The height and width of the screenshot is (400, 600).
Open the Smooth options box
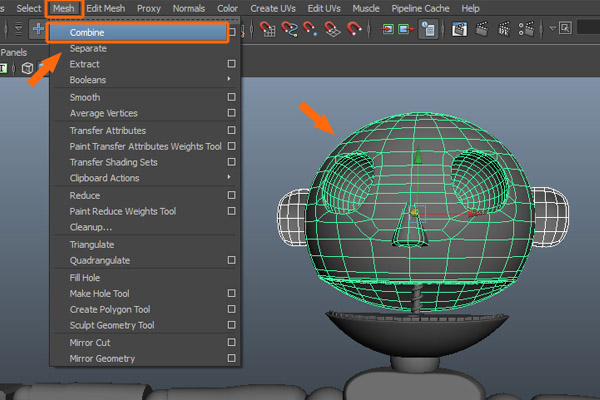click(231, 98)
